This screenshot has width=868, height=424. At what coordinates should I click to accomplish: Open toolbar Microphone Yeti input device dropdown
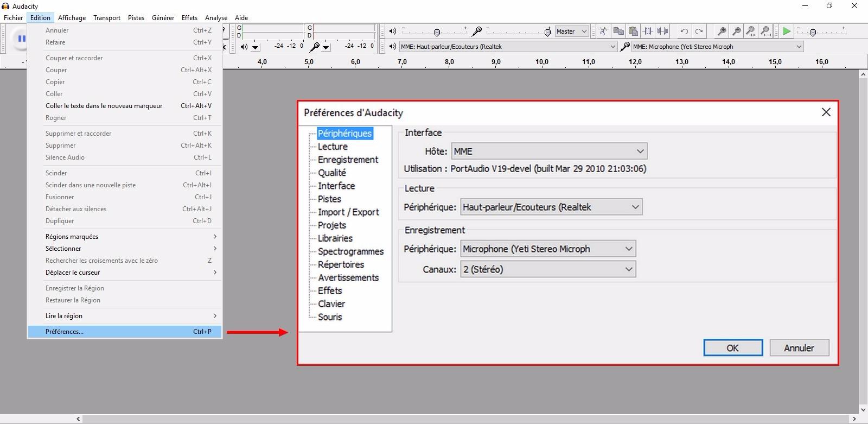718,47
